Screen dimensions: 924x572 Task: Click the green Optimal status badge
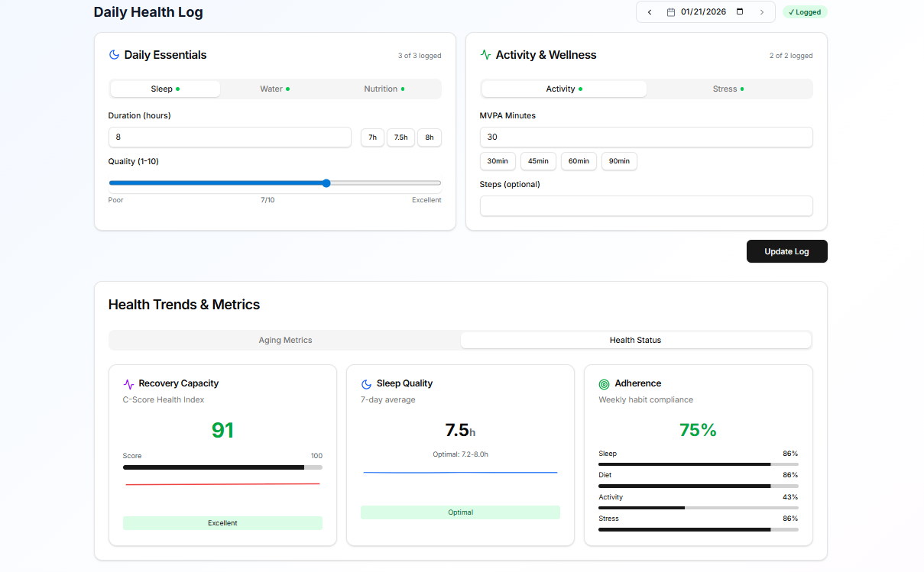coord(460,512)
